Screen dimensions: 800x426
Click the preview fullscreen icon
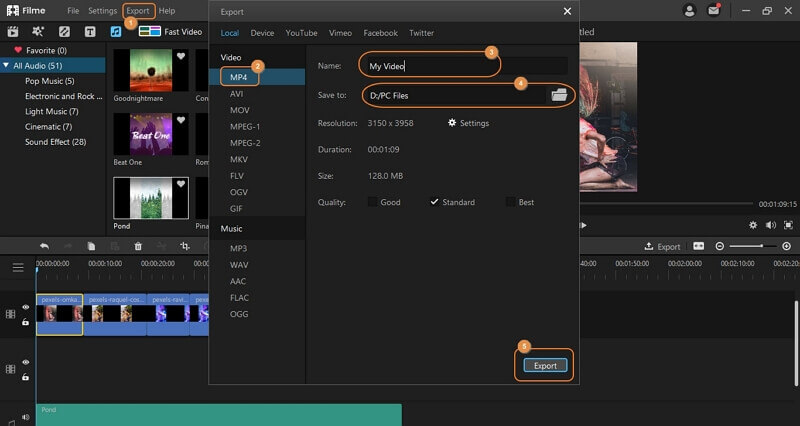point(789,225)
